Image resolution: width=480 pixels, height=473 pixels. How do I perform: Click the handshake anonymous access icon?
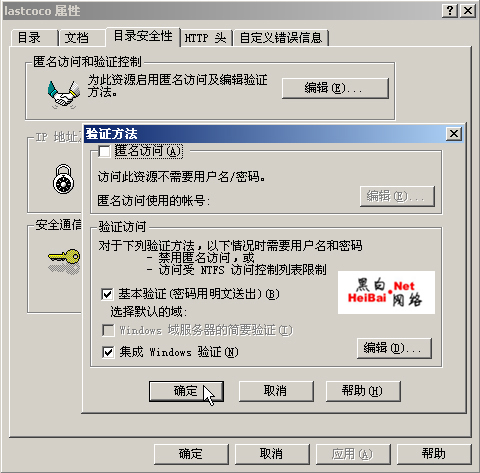pyautogui.click(x=64, y=94)
